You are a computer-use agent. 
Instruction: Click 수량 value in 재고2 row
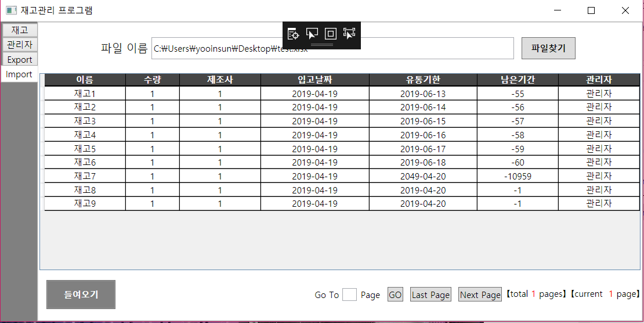click(x=153, y=107)
